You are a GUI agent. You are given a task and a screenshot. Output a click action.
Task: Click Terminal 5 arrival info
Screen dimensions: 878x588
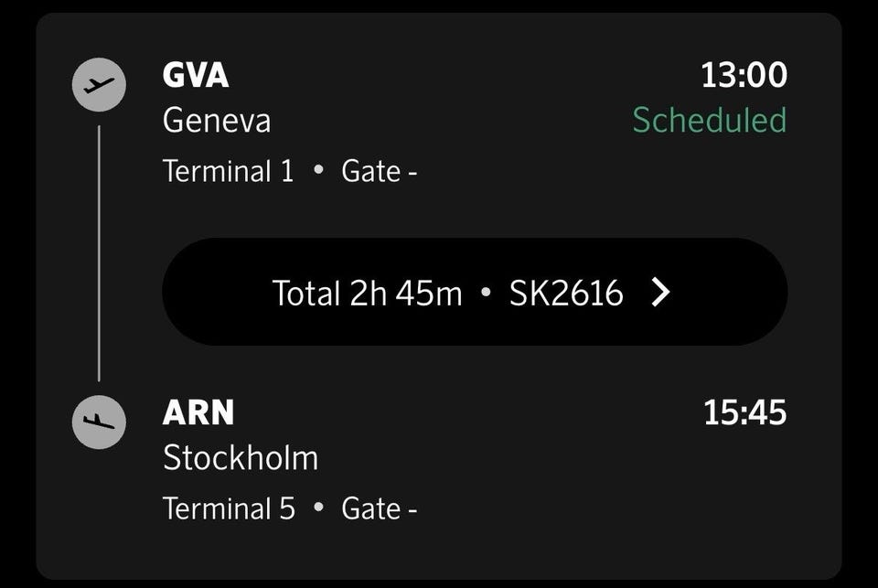tap(230, 508)
